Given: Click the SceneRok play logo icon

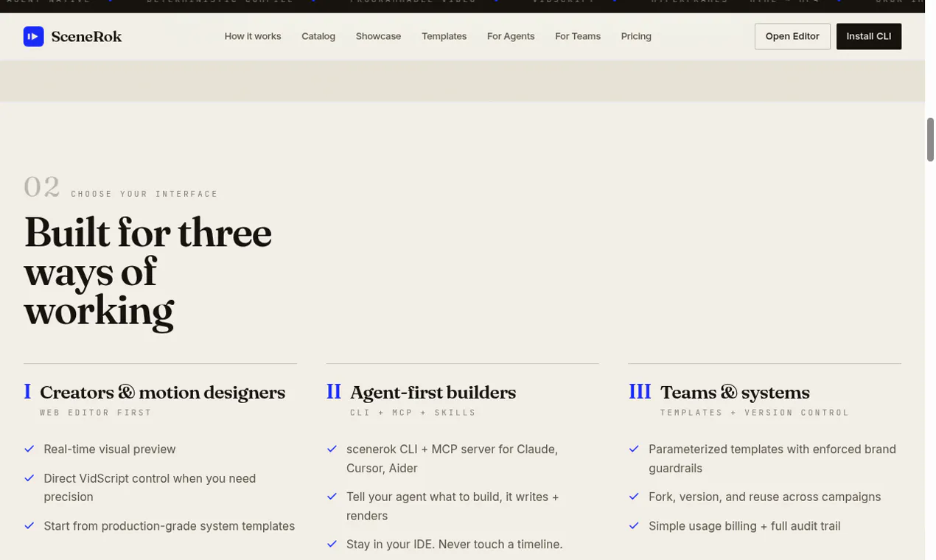Looking at the screenshot, I should pos(33,36).
